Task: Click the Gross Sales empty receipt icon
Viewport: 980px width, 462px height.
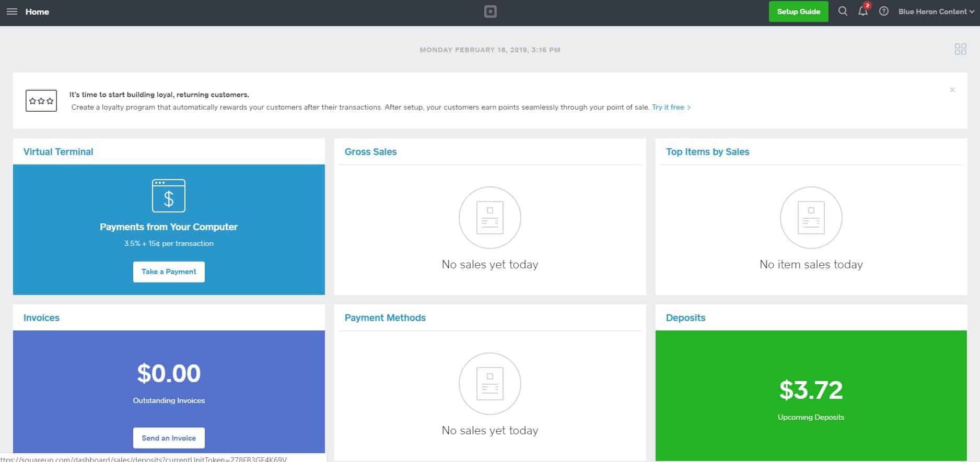Action: tap(490, 218)
